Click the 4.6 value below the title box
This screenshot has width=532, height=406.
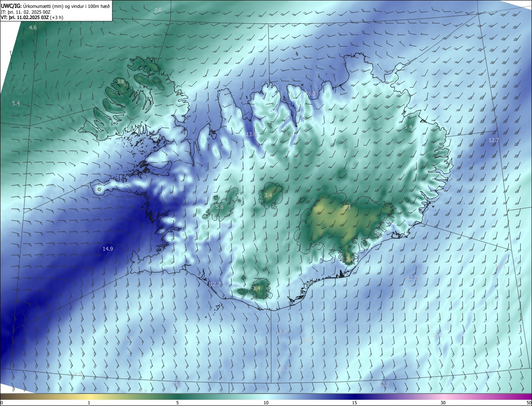point(33,27)
